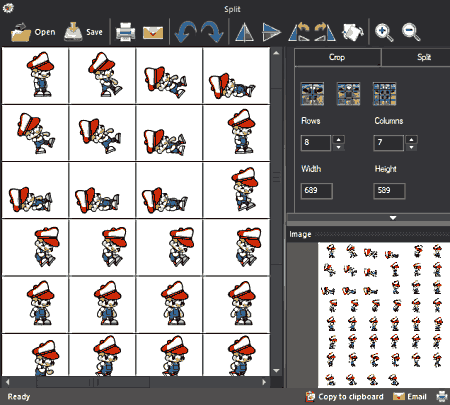The height and width of the screenshot is (405, 450).
Task: Zoom out with the minus magnifier
Action: pos(411,32)
